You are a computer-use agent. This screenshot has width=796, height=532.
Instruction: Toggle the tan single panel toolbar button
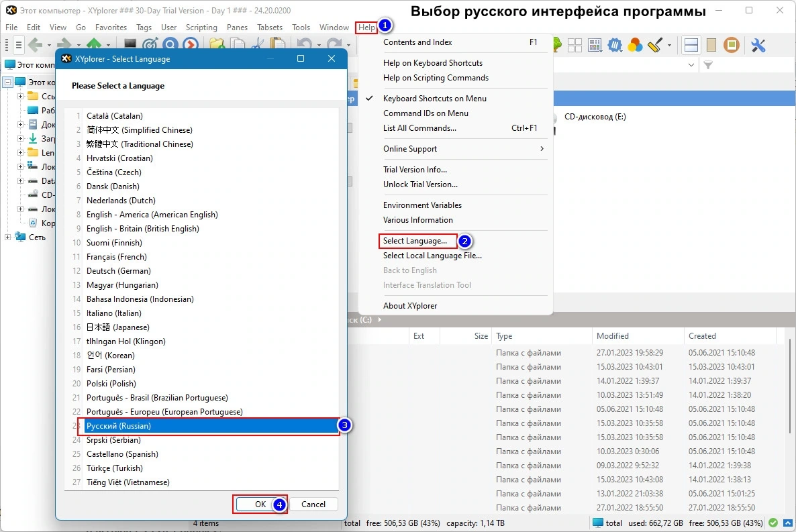711,45
